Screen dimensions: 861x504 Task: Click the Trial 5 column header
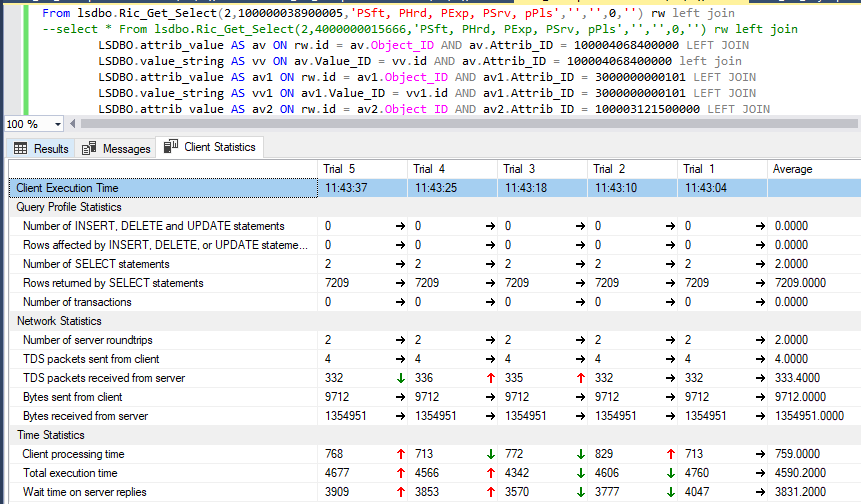tap(342, 168)
